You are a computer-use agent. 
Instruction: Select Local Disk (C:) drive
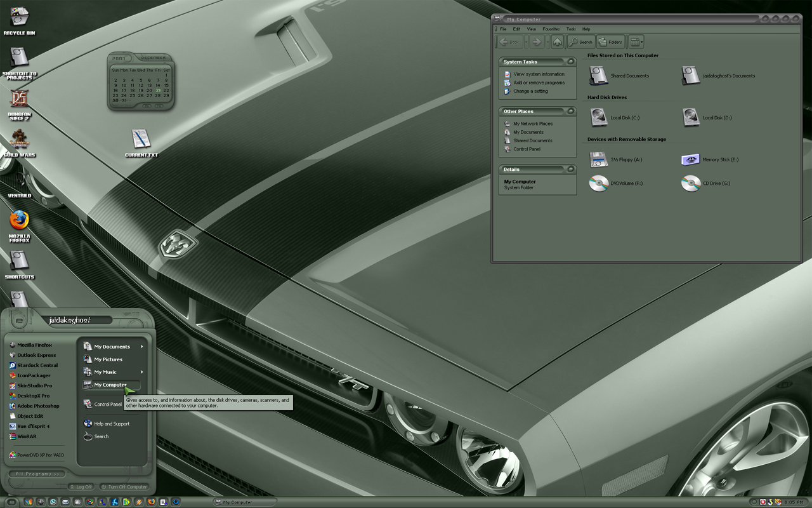(615, 117)
